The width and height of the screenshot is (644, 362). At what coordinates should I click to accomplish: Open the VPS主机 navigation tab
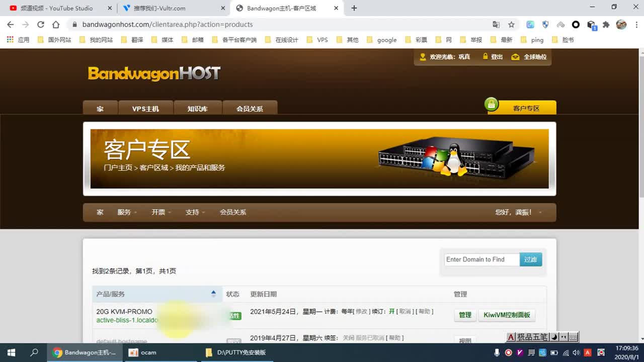click(145, 108)
